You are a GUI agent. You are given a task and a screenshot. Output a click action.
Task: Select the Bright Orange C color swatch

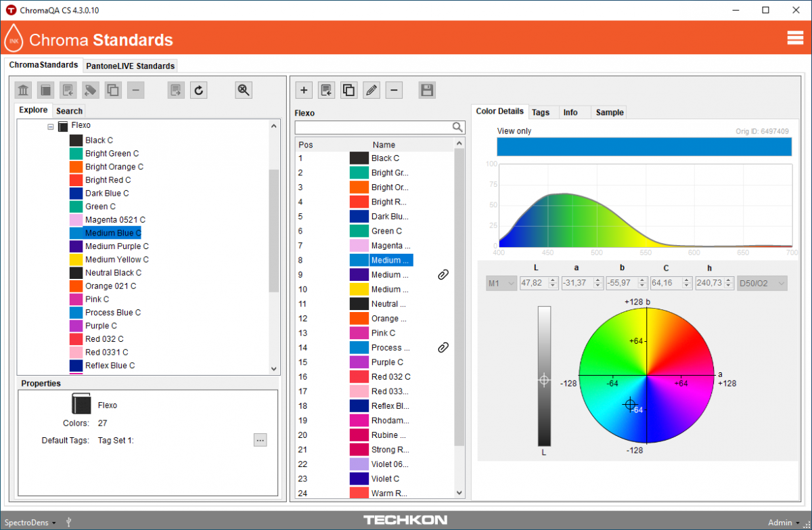coord(76,167)
